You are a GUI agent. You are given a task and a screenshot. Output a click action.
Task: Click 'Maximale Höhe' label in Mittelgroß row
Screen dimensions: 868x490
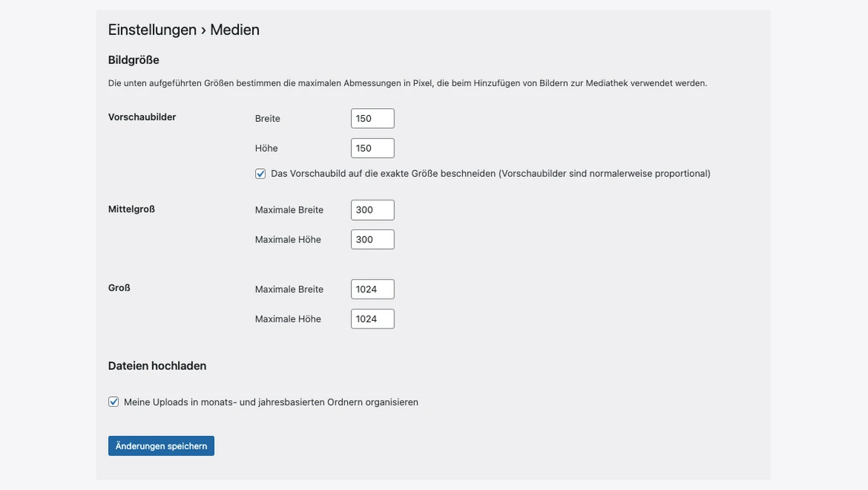(288, 240)
